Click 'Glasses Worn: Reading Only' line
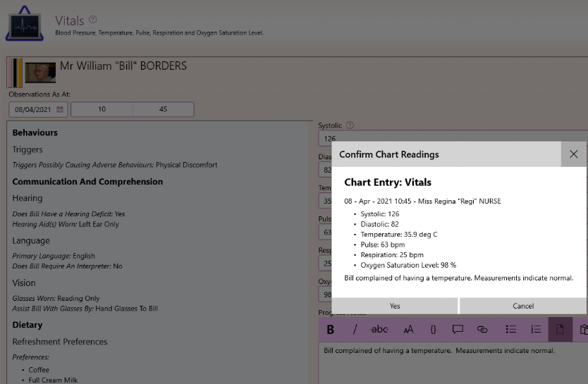Viewport: 588px width, 384px height. coord(56,298)
